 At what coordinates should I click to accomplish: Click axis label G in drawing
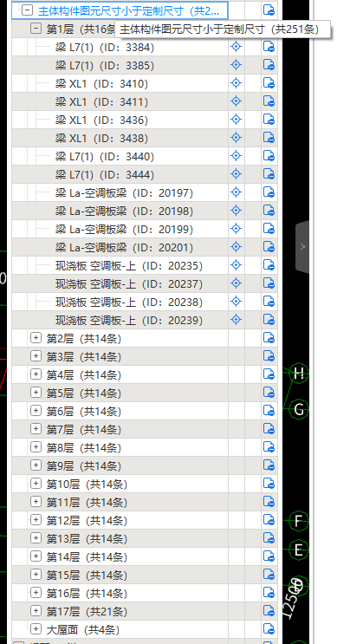[x=299, y=408]
